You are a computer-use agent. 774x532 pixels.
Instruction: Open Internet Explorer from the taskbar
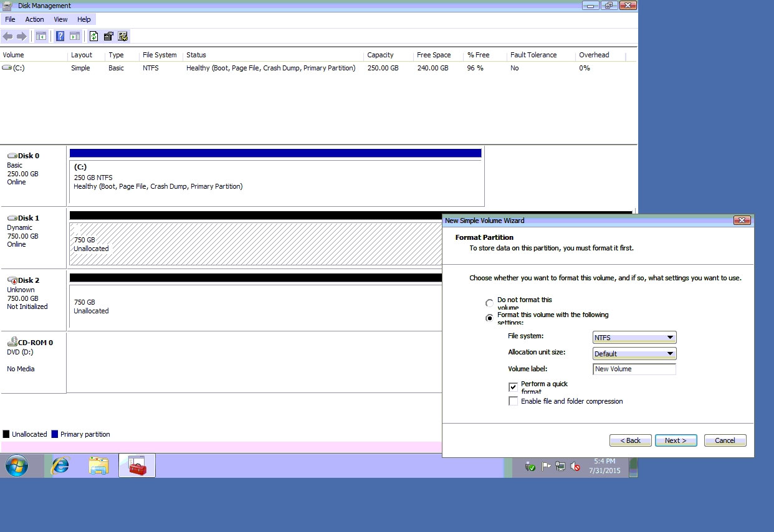tap(60, 465)
